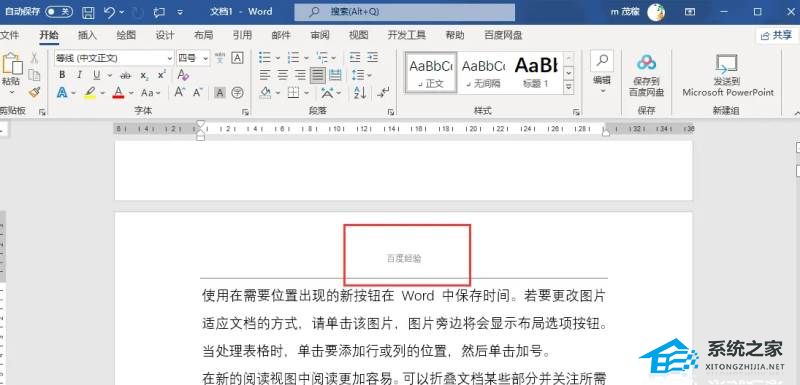Apply a multilevel list
The height and width of the screenshot is (385, 800).
coord(321,58)
